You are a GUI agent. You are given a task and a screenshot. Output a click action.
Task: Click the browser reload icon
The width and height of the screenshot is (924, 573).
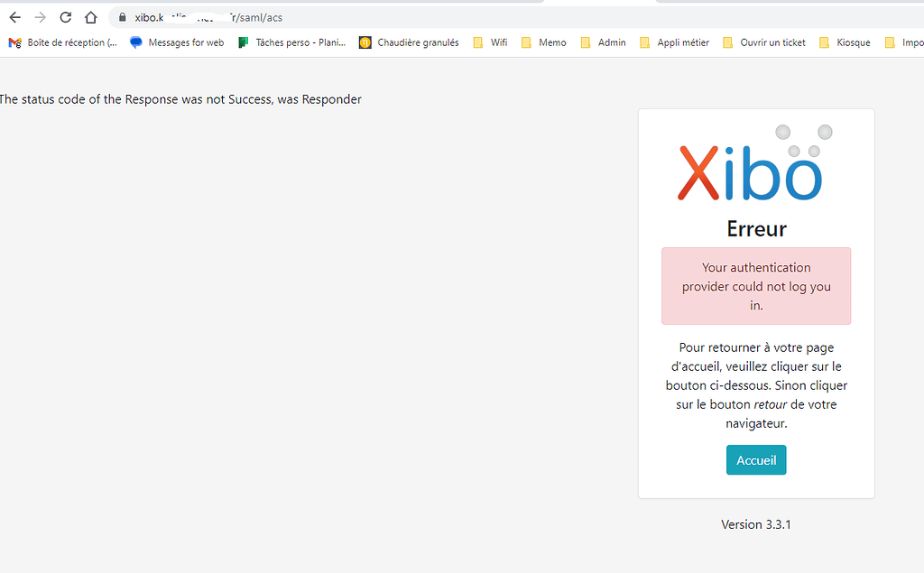pyautogui.click(x=64, y=16)
